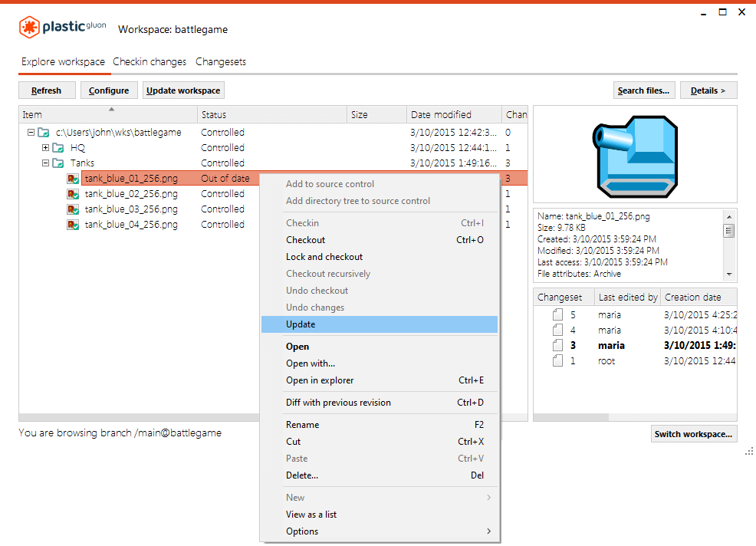This screenshot has width=756, height=546.
Task: Sort history by Creation date column
Action: click(698, 298)
